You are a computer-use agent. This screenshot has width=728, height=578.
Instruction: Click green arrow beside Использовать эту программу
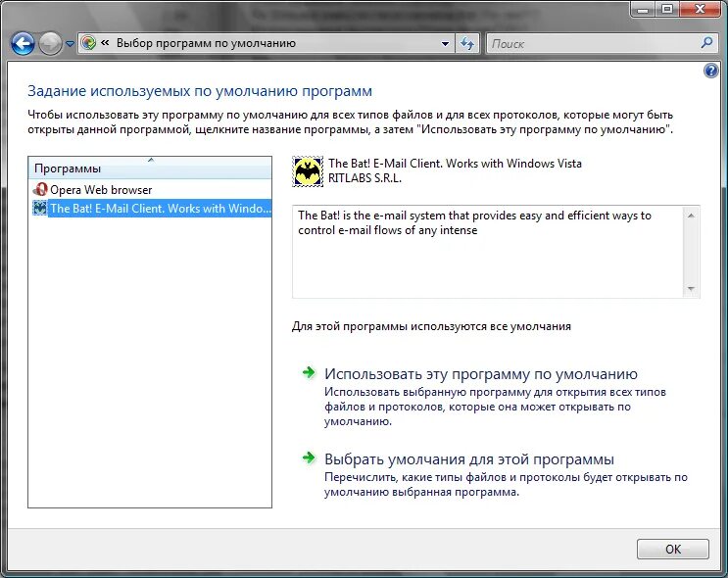point(309,372)
